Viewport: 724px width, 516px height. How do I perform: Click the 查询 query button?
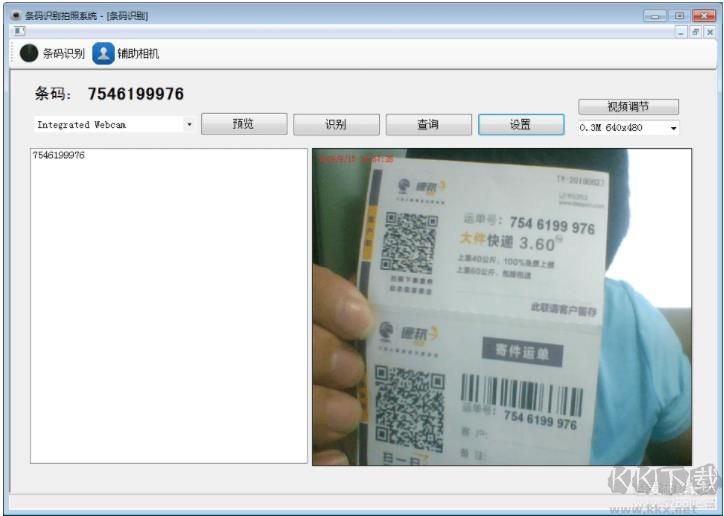428,125
